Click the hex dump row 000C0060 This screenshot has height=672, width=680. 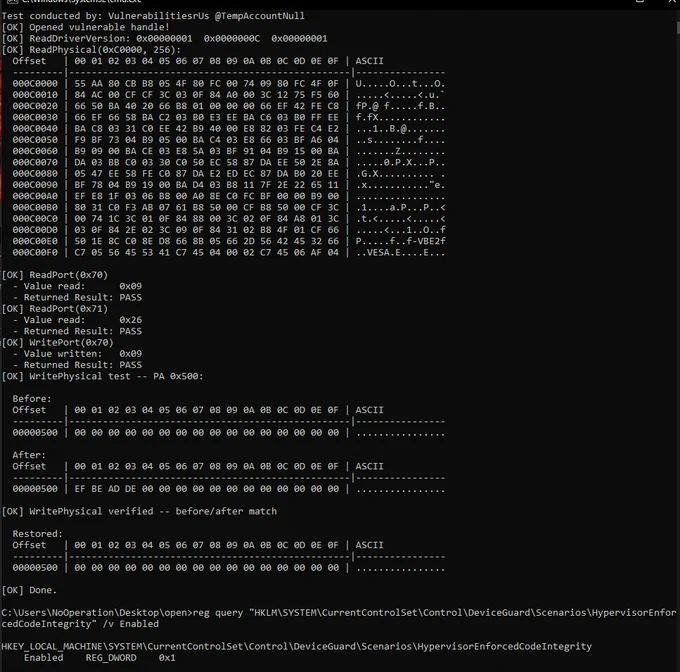(x=229, y=151)
